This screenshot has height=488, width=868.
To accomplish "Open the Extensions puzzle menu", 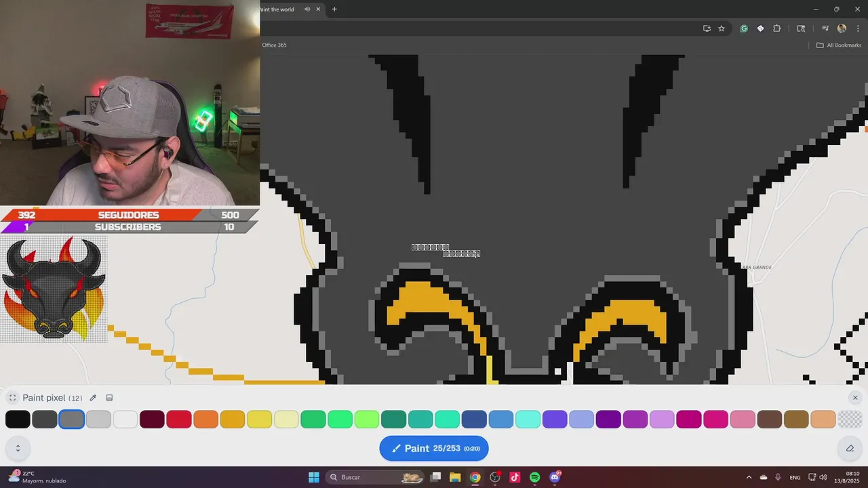I will [777, 28].
